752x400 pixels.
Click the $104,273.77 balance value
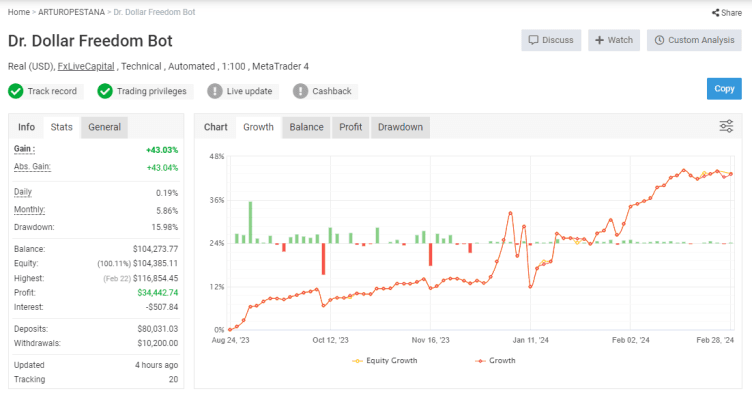pos(155,249)
